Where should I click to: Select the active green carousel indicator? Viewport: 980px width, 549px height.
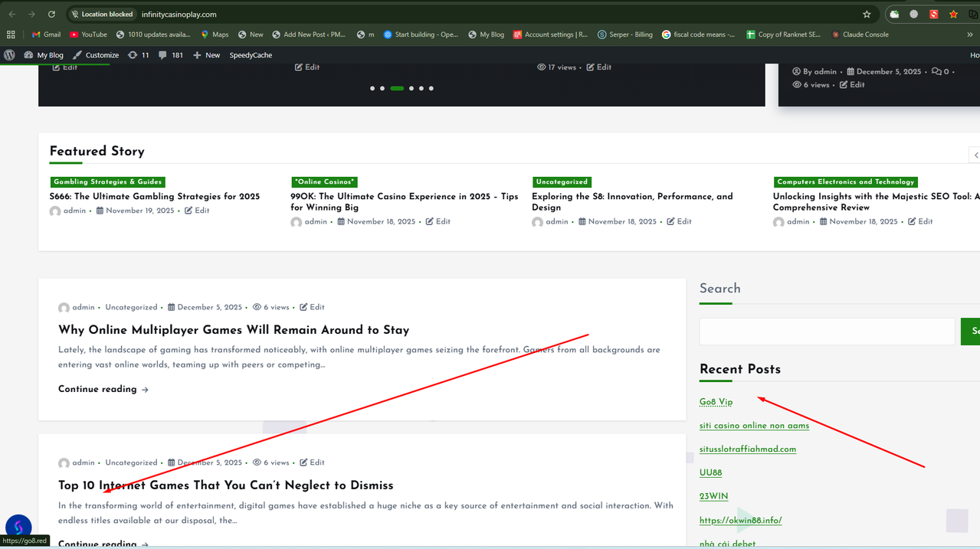pos(397,88)
